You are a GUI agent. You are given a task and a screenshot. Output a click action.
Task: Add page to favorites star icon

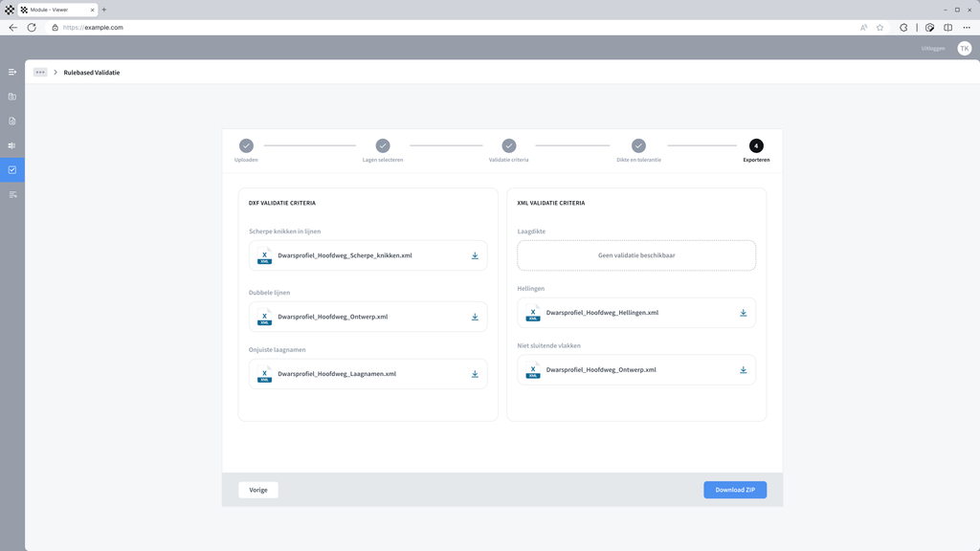pyautogui.click(x=880, y=28)
